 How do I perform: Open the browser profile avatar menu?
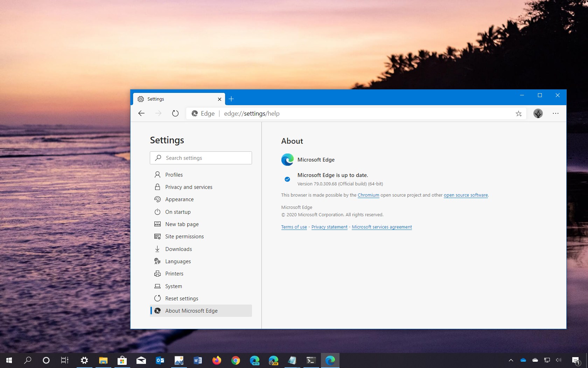point(538,114)
